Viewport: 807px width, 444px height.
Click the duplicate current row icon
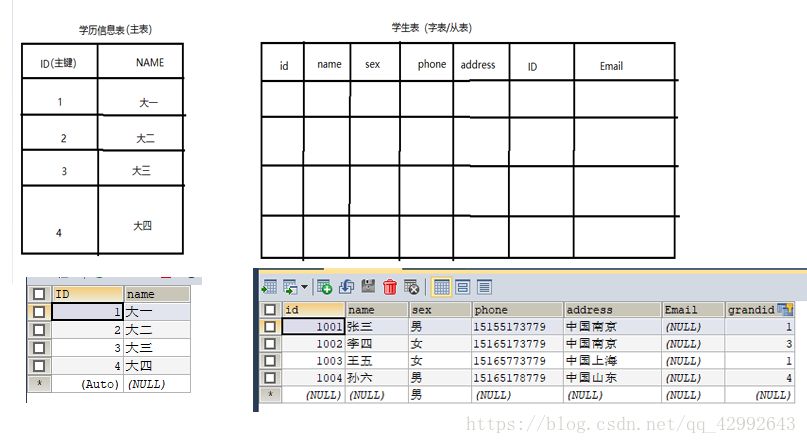(347, 287)
